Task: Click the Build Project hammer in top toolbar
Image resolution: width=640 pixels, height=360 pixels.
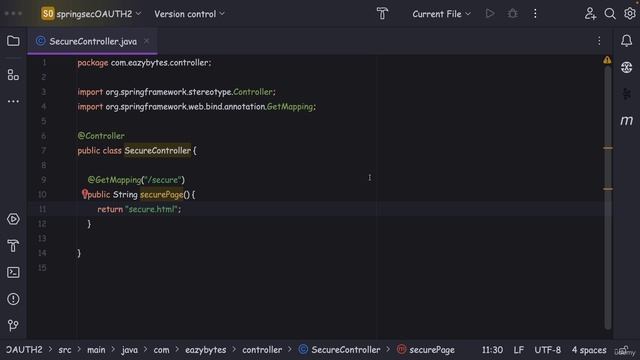Action: click(382, 14)
